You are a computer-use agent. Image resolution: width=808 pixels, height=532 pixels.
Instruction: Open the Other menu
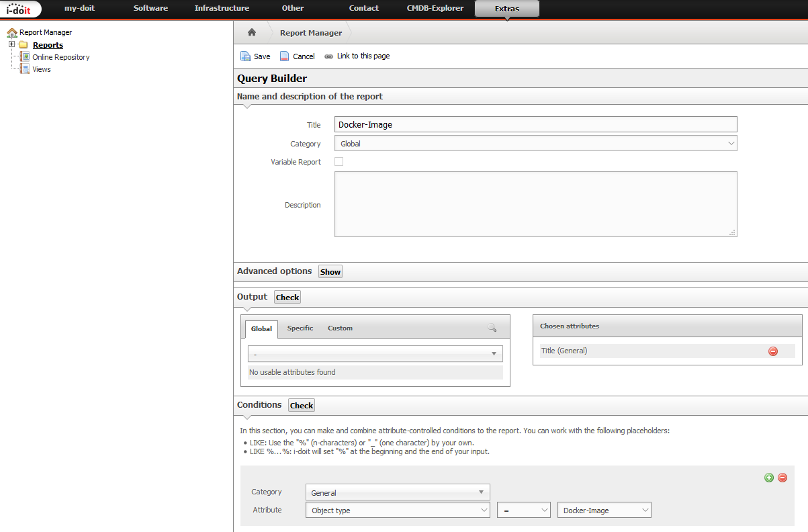click(293, 8)
